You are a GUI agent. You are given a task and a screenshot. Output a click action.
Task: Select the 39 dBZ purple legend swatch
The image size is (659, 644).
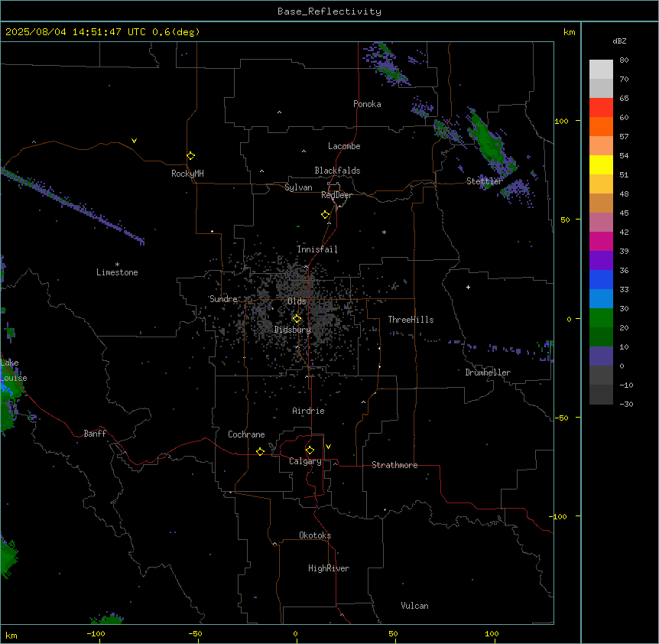coord(601,260)
